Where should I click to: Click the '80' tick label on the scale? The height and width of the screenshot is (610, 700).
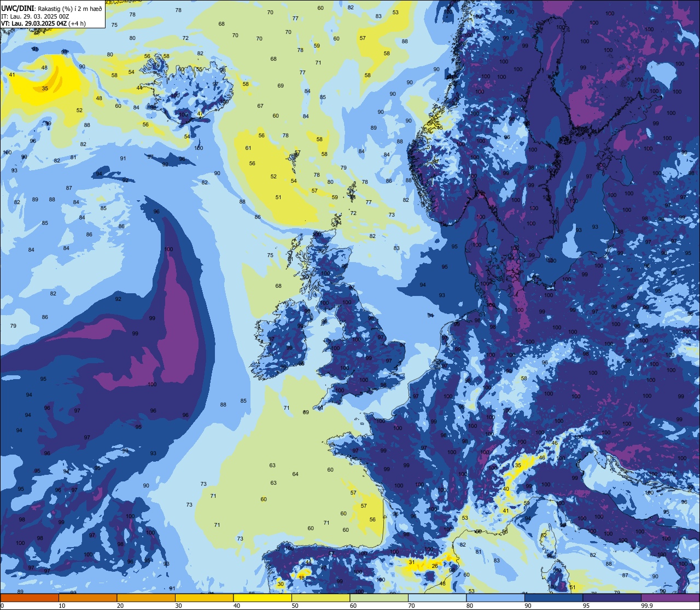click(470, 606)
